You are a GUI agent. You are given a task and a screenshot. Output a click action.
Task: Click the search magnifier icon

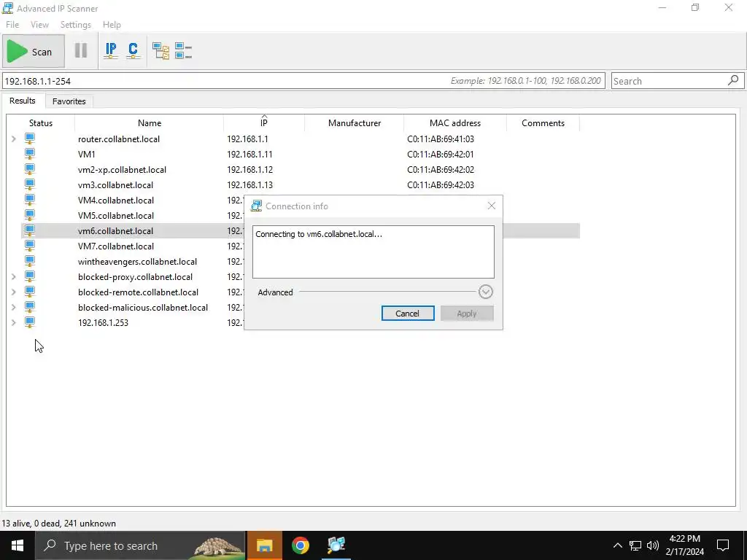(x=733, y=80)
